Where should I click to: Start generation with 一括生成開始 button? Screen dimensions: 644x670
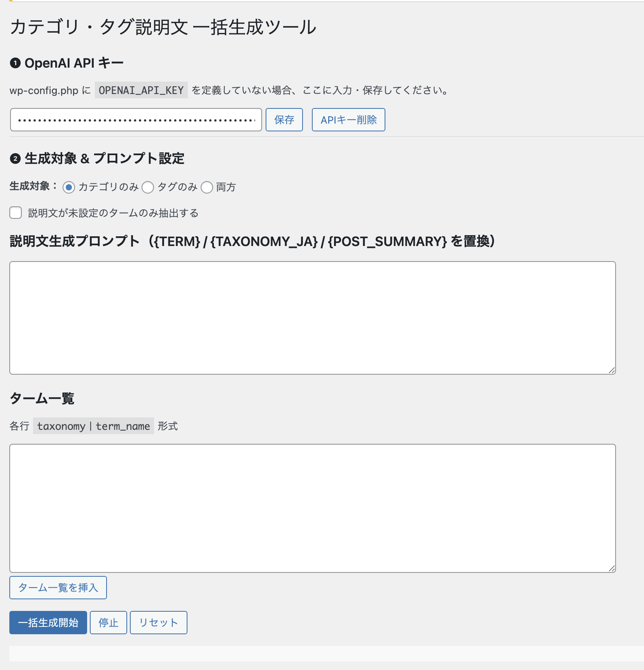(48, 623)
